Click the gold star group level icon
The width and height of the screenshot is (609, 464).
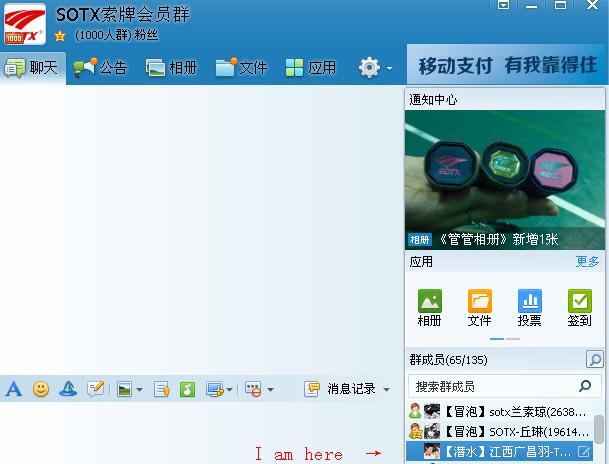click(60, 36)
